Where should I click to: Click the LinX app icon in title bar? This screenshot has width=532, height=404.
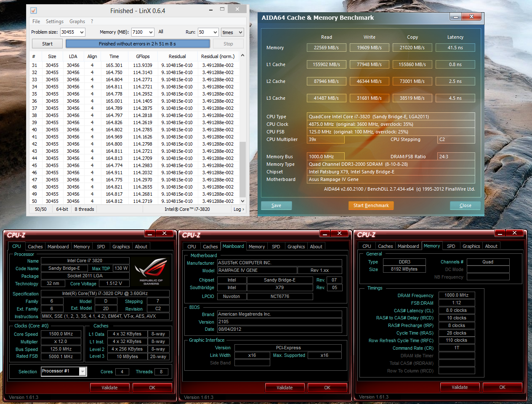tap(34, 11)
